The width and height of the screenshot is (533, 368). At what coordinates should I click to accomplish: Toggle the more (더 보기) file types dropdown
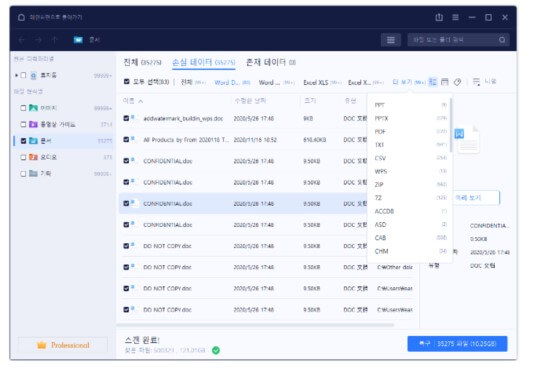[409, 82]
